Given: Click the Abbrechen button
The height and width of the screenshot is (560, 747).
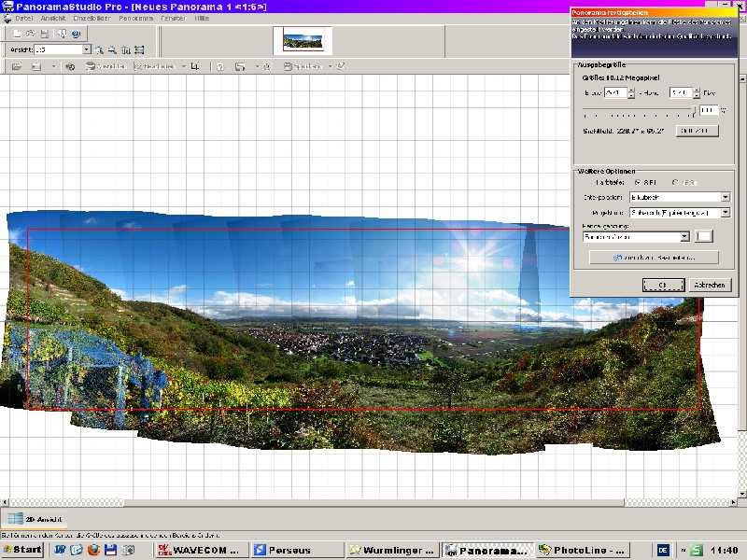Looking at the screenshot, I should [710, 285].
